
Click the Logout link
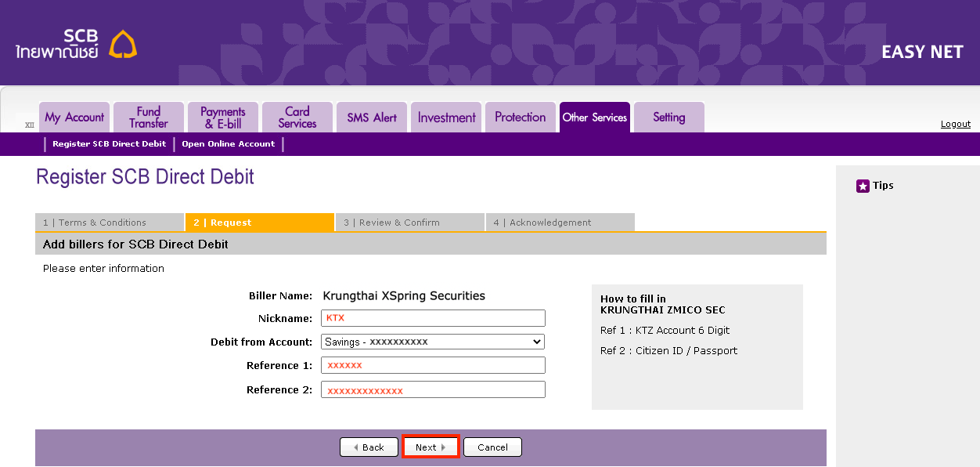[x=955, y=124]
